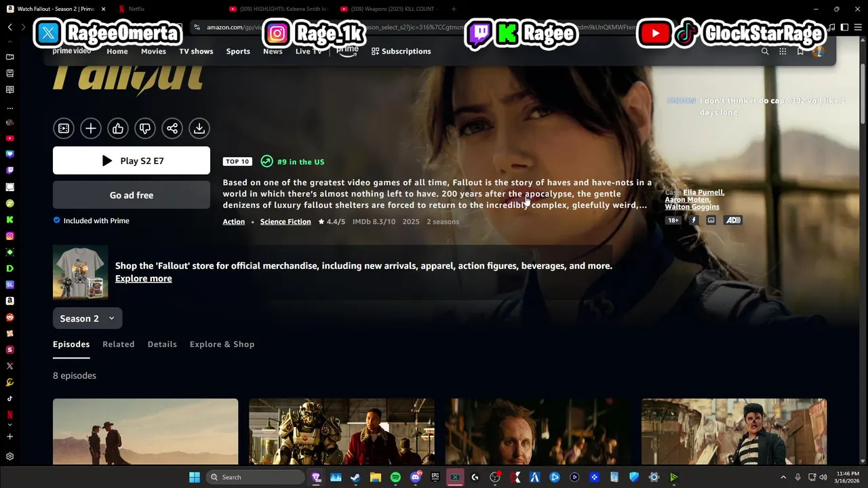Viewport: 868px width, 488px height.
Task: Open File Explorer from the taskbar
Action: point(376,477)
